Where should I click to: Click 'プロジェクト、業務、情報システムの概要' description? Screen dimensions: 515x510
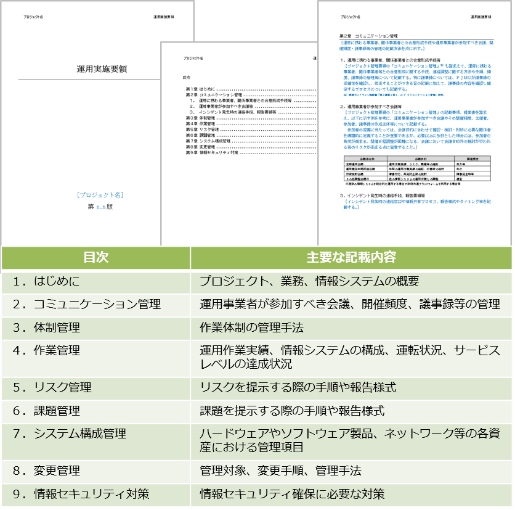(309, 282)
